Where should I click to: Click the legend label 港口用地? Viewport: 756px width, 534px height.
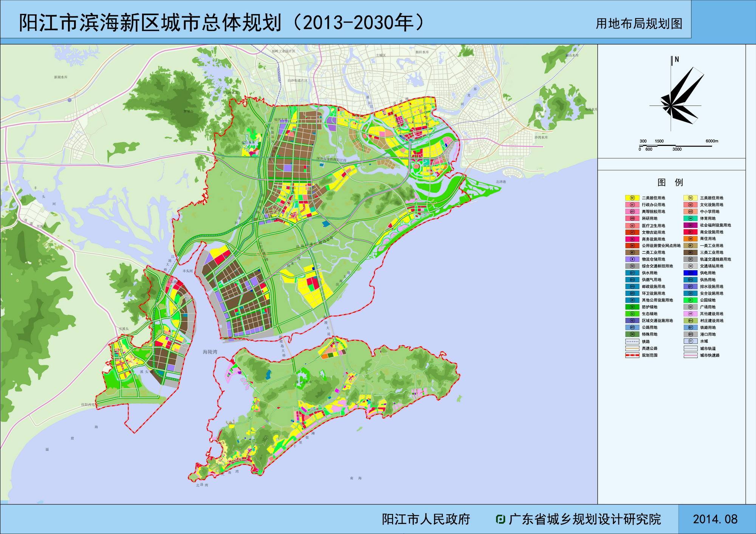pos(708,334)
